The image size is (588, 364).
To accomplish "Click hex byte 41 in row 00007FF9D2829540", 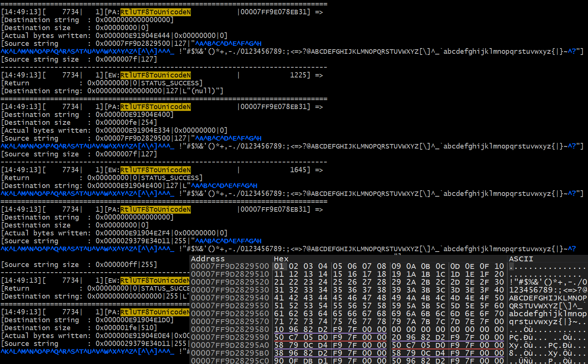I will 279,298.
